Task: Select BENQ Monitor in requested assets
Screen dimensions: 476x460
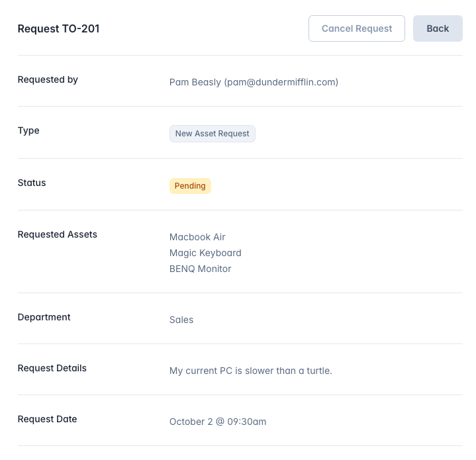Action: tap(200, 269)
